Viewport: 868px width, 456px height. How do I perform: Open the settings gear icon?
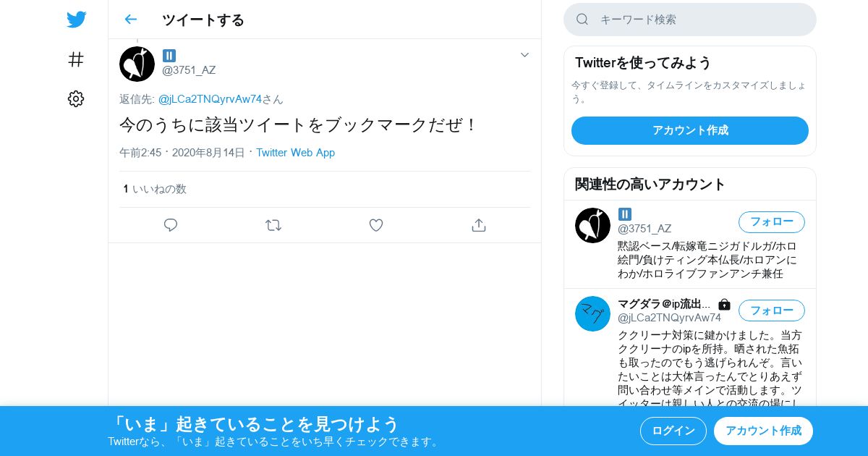[x=76, y=99]
